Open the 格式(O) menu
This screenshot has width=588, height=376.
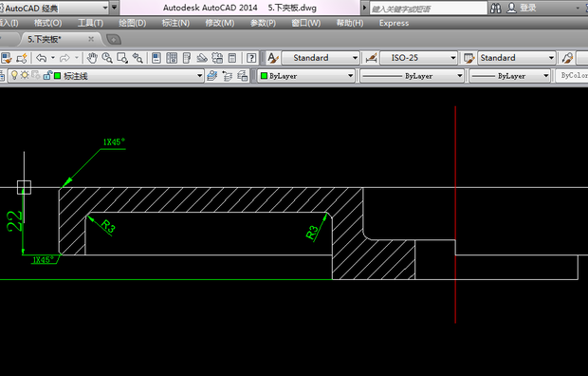47,23
